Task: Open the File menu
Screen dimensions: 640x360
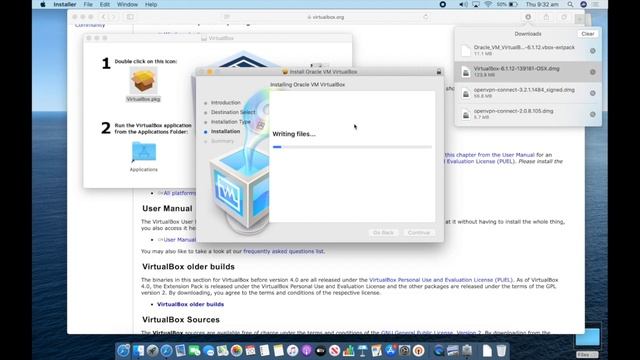Action: click(88, 4)
